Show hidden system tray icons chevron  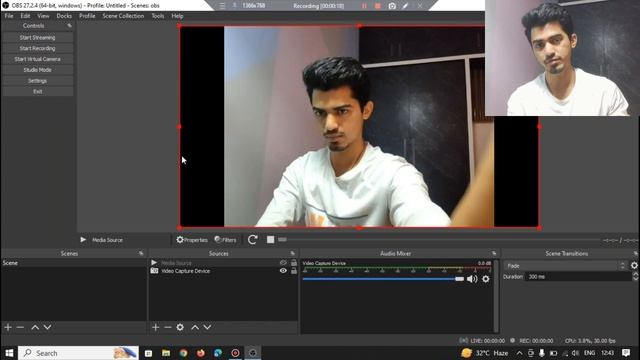(x=519, y=353)
